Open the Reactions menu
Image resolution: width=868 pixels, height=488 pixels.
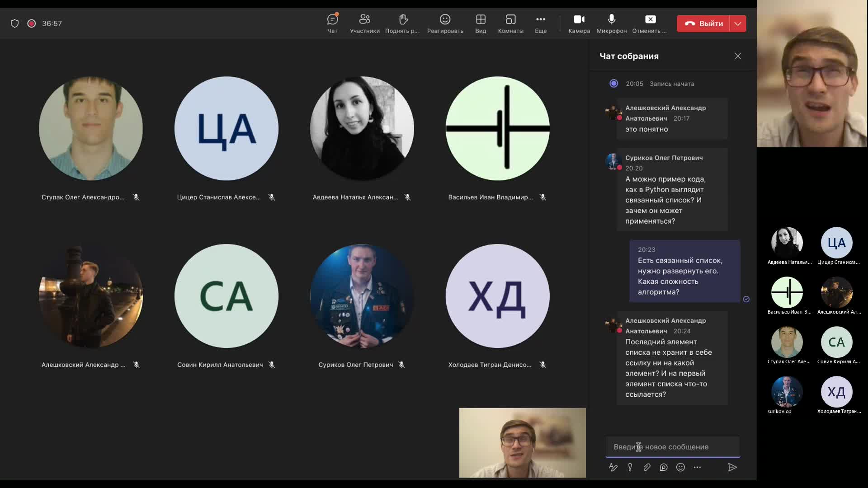[x=445, y=23]
